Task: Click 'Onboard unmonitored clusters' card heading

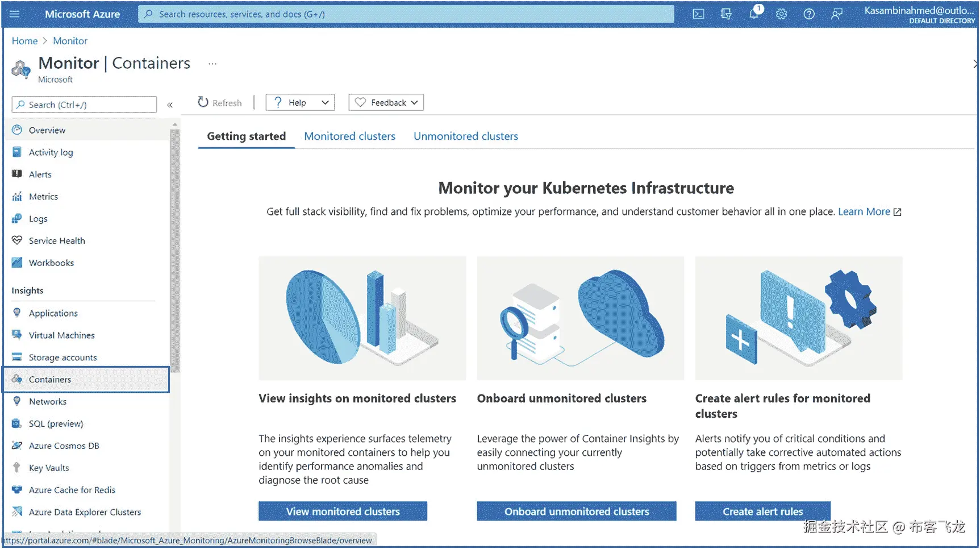Action: coord(562,398)
